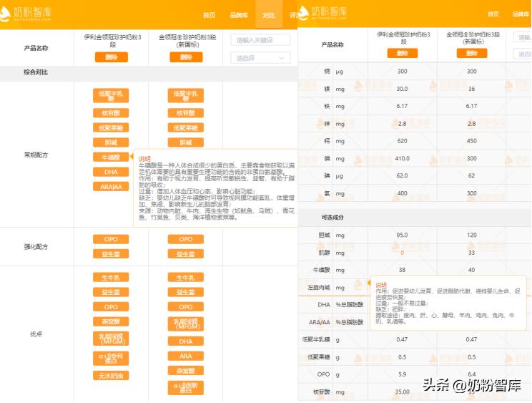Click 磷 value 410.0 cell
The width and height of the screenshot is (532, 403).
(403, 158)
